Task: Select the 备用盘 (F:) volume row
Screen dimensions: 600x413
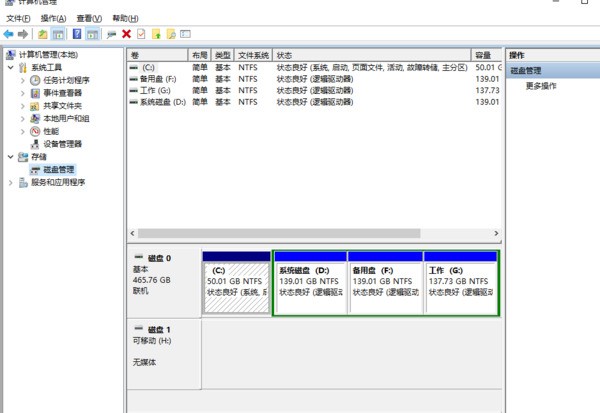Action: tap(315, 79)
